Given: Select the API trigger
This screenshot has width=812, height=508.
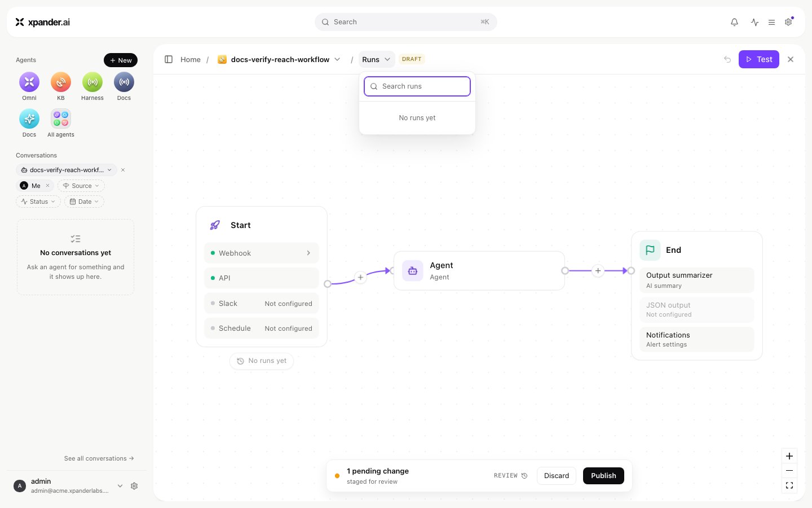Looking at the screenshot, I should click(x=262, y=278).
